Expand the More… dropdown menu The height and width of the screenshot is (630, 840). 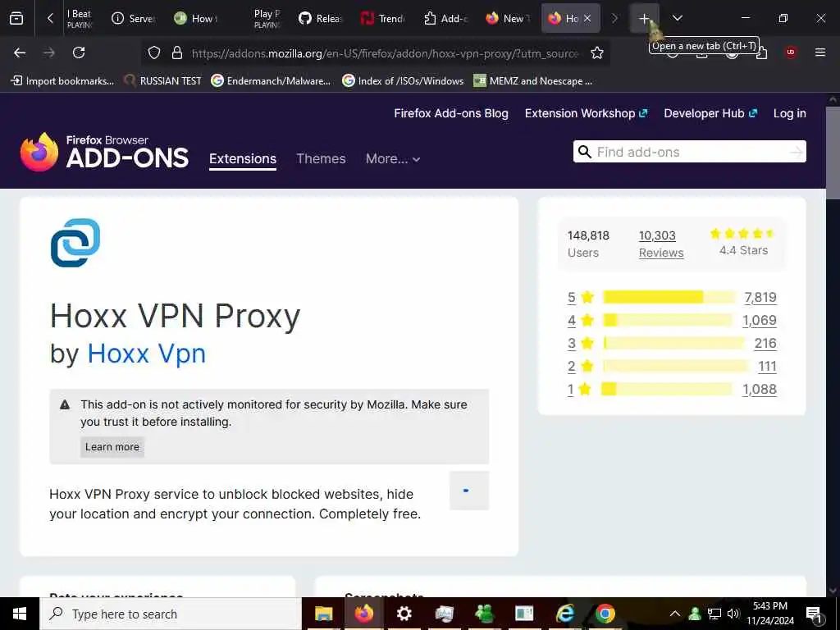(x=393, y=158)
